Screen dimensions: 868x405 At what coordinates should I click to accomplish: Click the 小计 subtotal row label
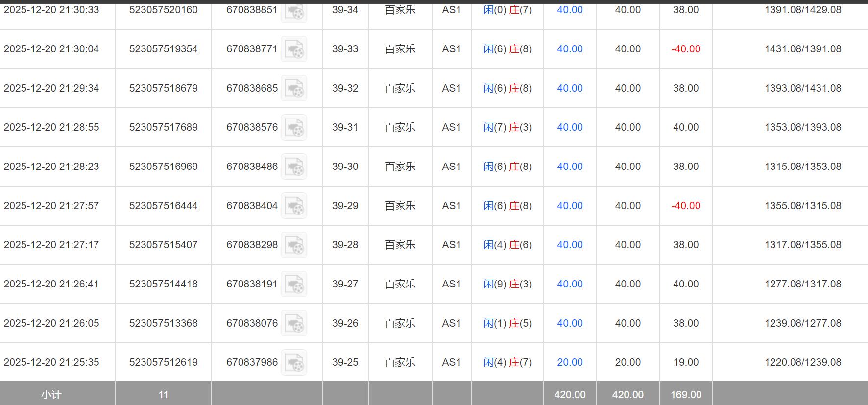click(51, 395)
